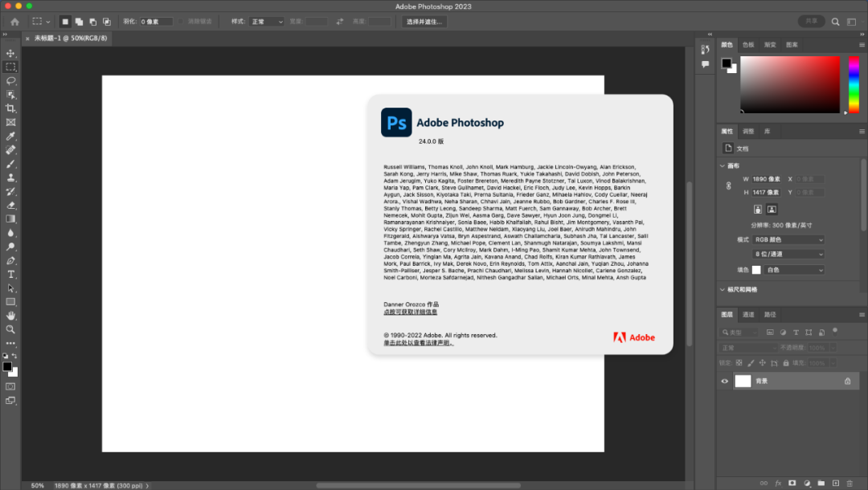
Task: Toggle the 消除锯齿 anti-alias checkbox
Action: (181, 22)
